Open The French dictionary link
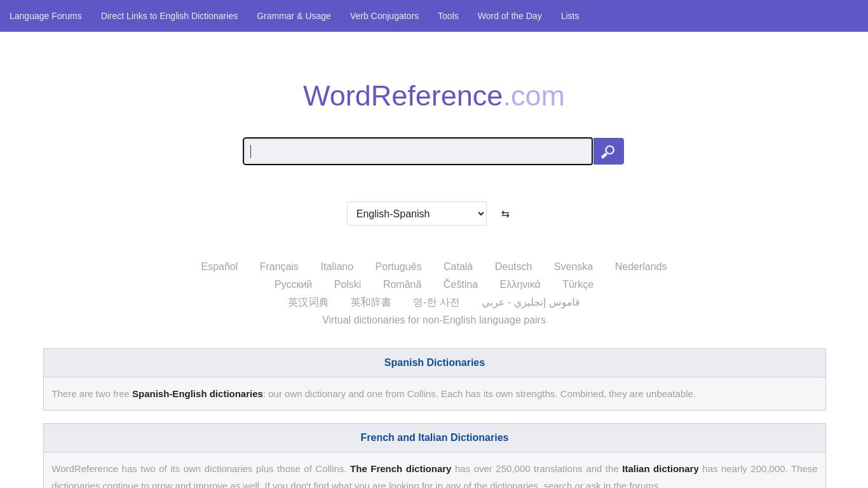Viewport: 868px width, 488px height. click(400, 469)
